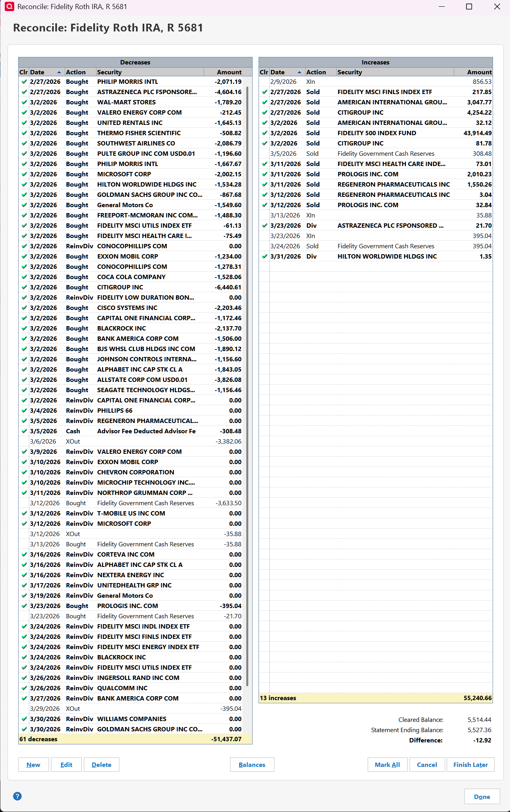Select the INGERSOLL RAND INC COM row
This screenshot has width=510, height=812.
pos(131,678)
